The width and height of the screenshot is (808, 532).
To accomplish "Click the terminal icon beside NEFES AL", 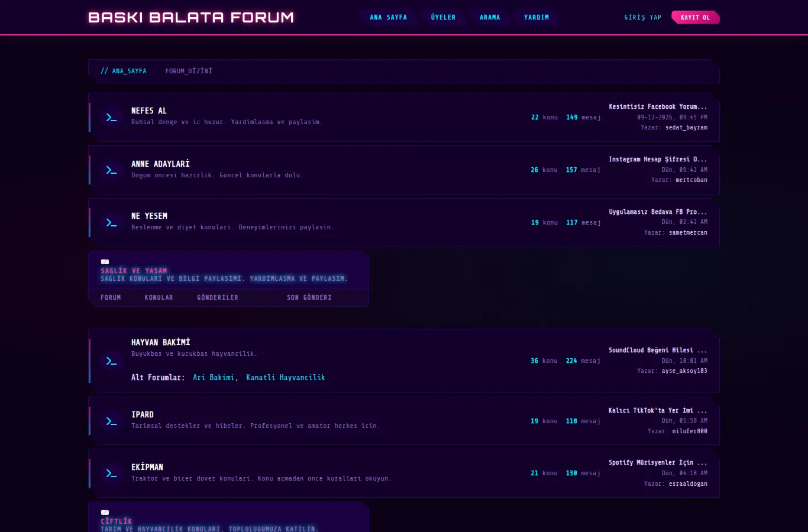I will coord(111,118).
